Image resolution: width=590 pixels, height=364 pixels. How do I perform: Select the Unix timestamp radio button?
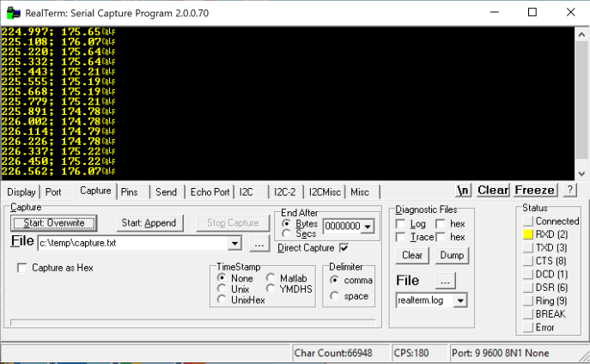tap(222, 289)
